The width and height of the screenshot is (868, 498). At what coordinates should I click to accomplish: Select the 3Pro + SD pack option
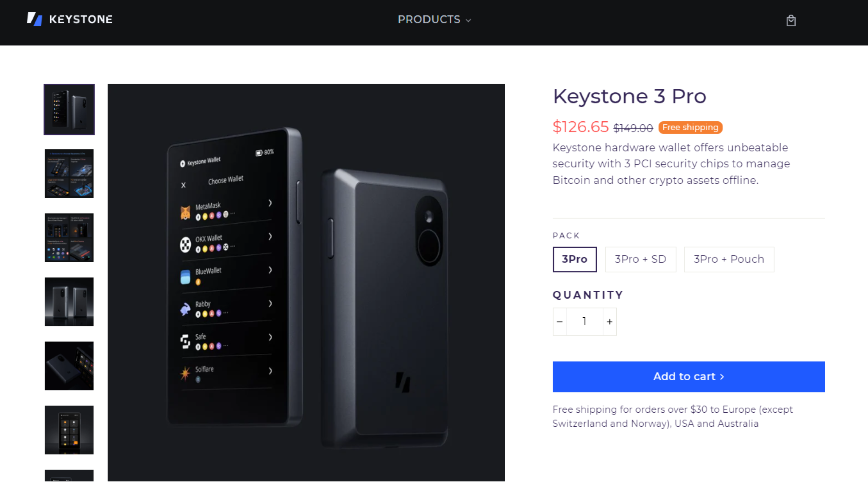tap(640, 259)
